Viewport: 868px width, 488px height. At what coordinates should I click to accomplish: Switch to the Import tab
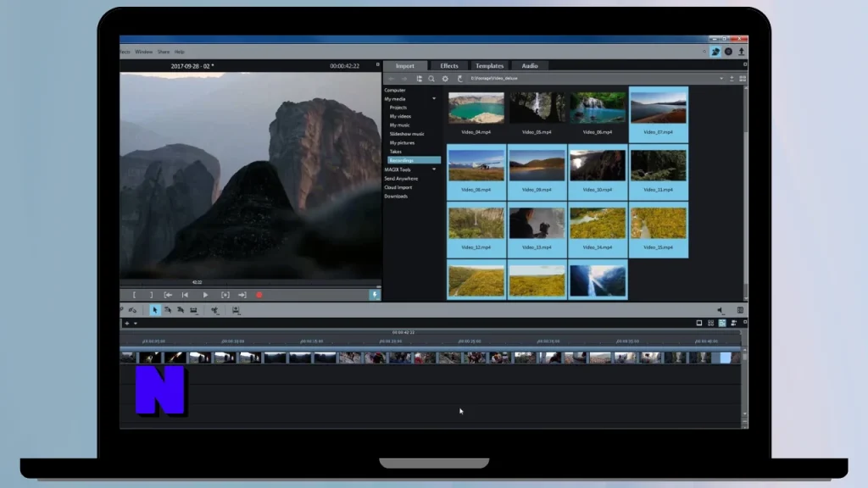(x=404, y=66)
